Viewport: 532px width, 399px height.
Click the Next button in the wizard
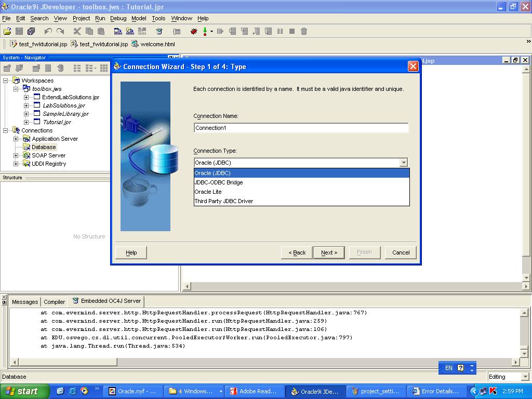pyautogui.click(x=329, y=252)
